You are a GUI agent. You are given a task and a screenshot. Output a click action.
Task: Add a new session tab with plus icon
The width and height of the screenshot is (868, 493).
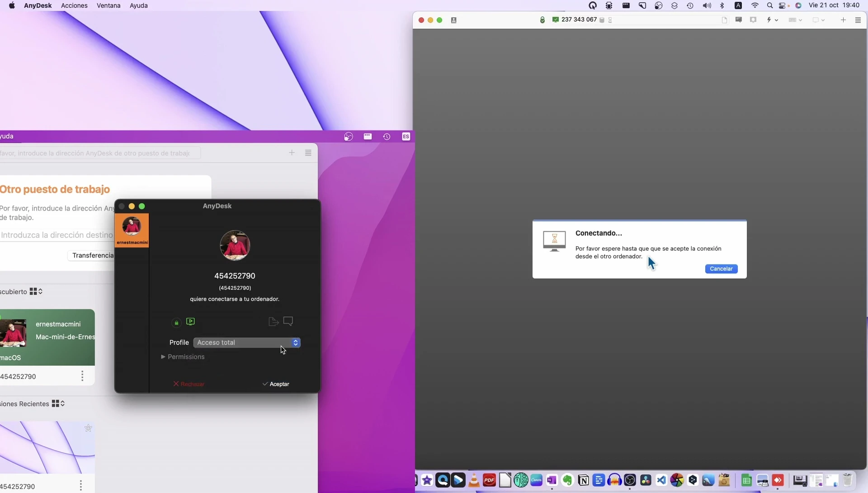click(x=843, y=20)
